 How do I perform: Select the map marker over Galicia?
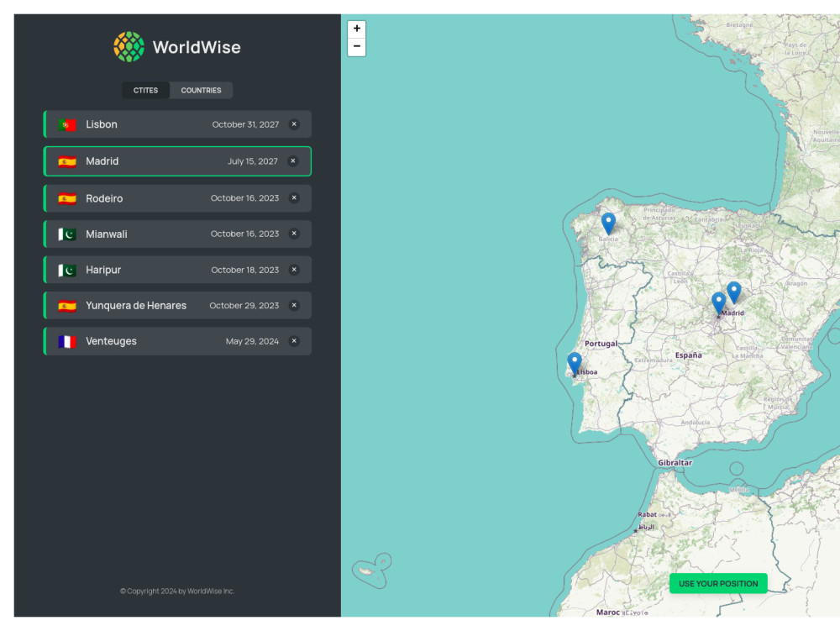608,223
